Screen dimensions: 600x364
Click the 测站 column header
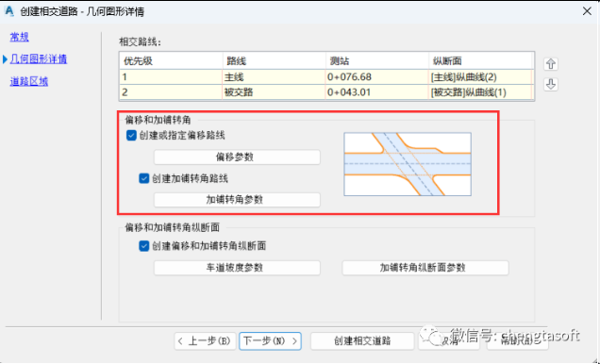[377, 60]
